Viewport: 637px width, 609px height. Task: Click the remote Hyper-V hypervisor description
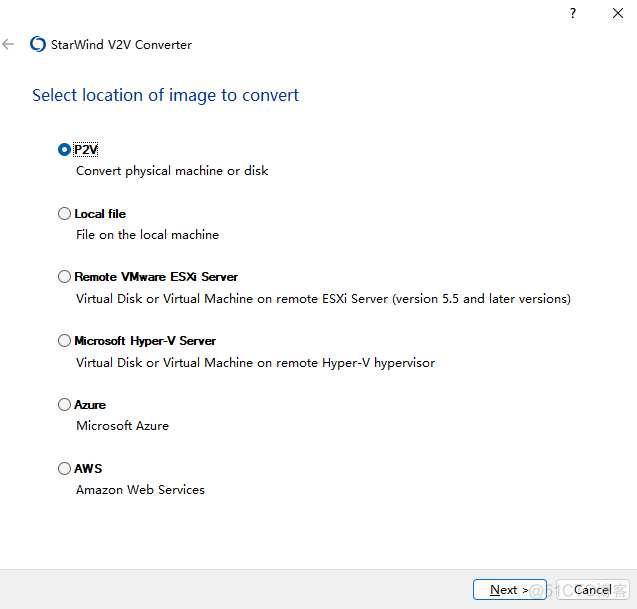pyautogui.click(x=255, y=363)
